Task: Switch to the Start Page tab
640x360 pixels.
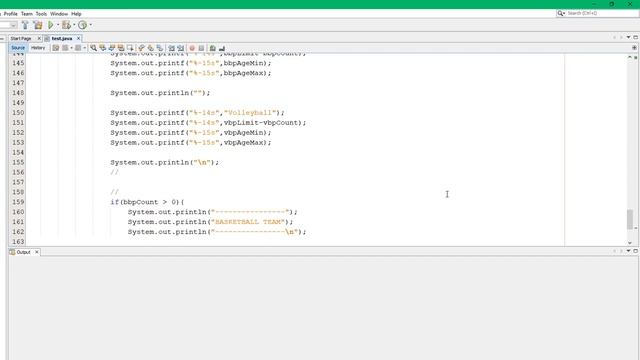Action: [x=21, y=38]
